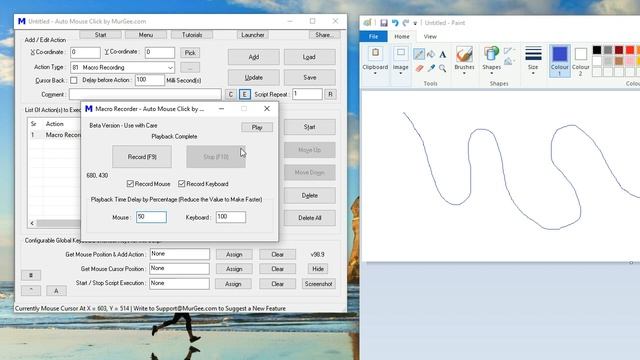640x360 pixels.
Task: Click Assign for Start / Stop Script Execution
Action: 233,284
